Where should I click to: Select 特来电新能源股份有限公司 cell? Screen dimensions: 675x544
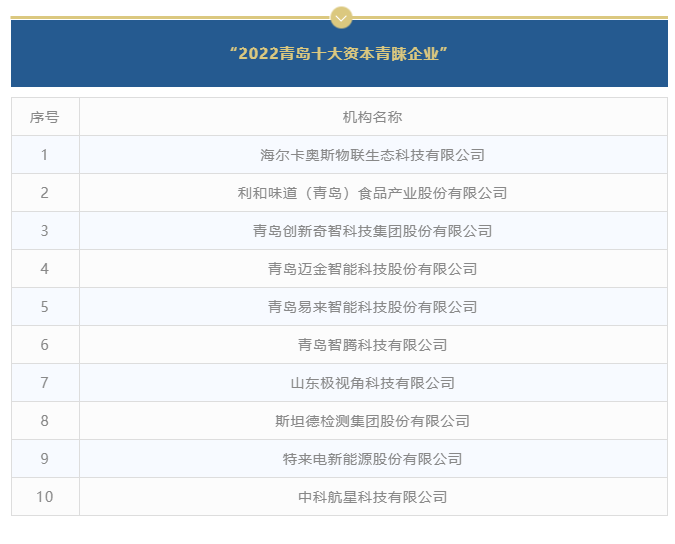(x=373, y=459)
